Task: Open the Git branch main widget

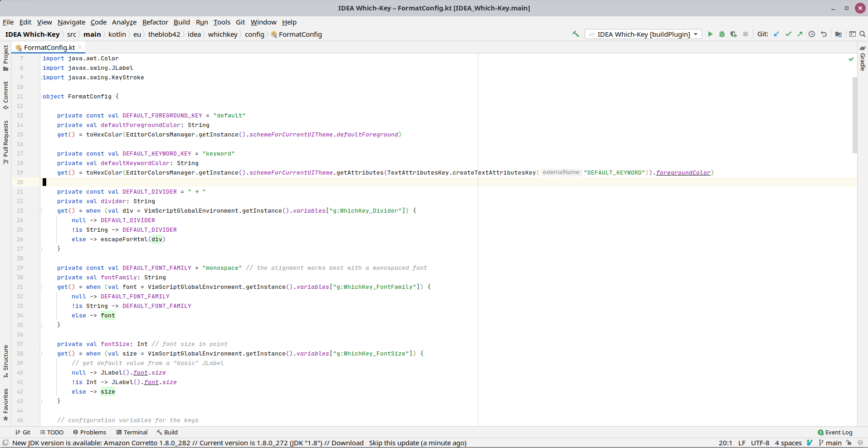Action: tap(830, 443)
